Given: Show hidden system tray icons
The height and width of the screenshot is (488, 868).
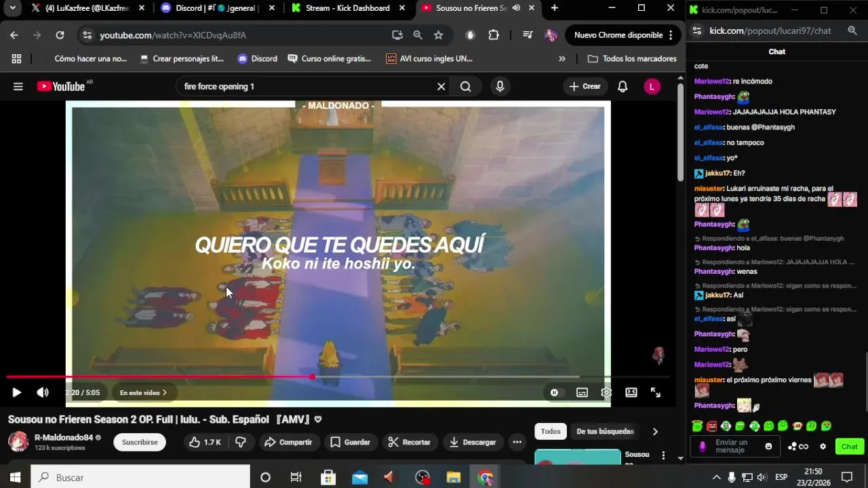Looking at the screenshot, I should tap(717, 477).
